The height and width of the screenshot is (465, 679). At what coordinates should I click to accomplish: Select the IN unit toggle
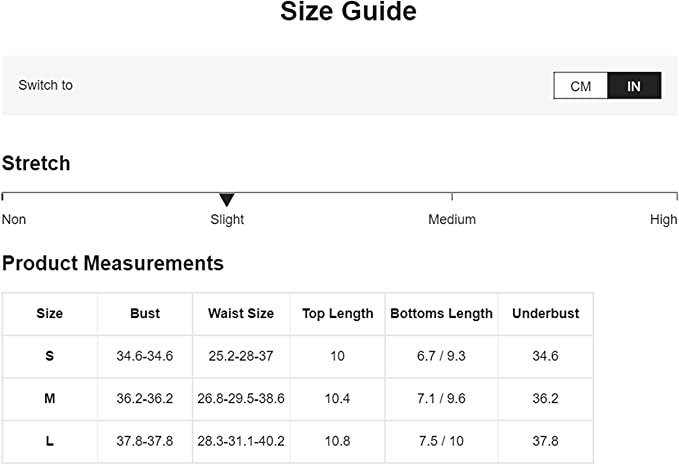(634, 86)
